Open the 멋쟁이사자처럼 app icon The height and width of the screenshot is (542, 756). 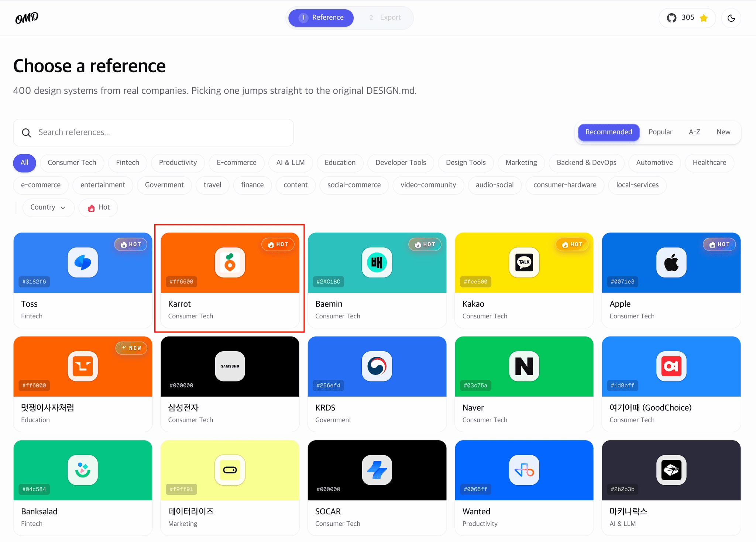tap(83, 366)
